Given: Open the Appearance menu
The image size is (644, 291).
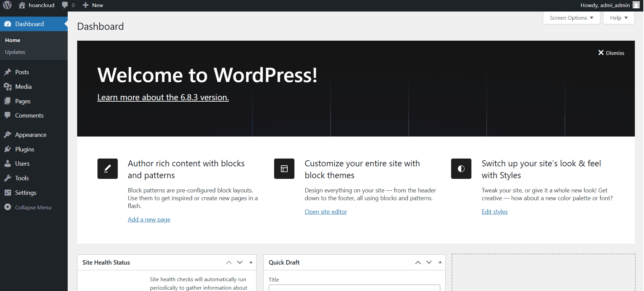Looking at the screenshot, I should (30, 135).
